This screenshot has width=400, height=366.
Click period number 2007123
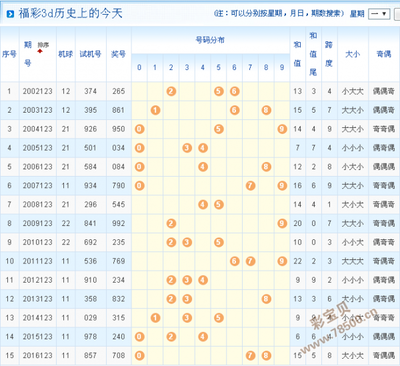pyautogui.click(x=38, y=186)
